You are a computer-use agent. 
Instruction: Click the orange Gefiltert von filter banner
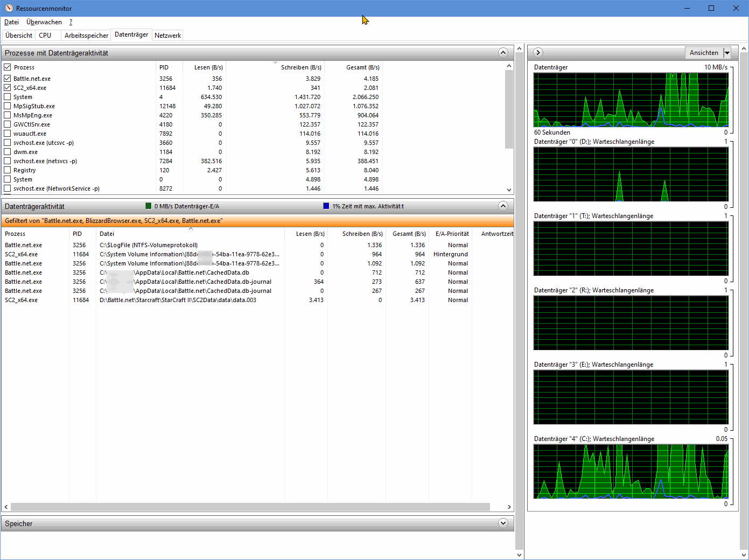257,221
